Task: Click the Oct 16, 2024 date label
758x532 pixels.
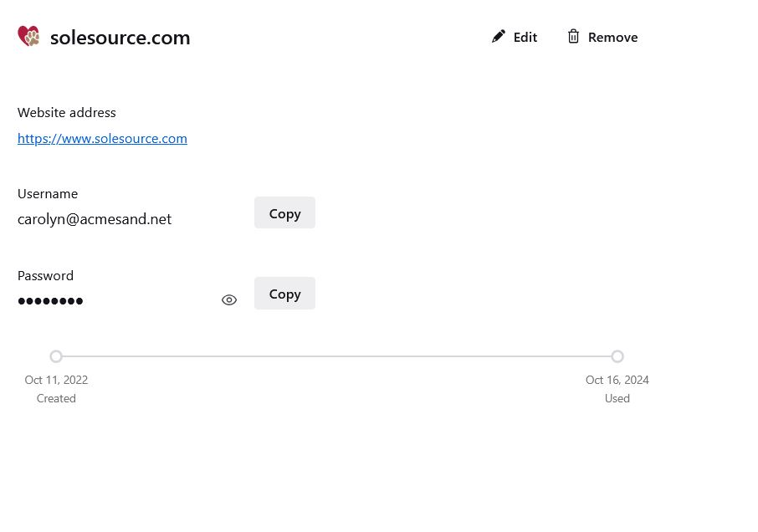Action: click(617, 381)
